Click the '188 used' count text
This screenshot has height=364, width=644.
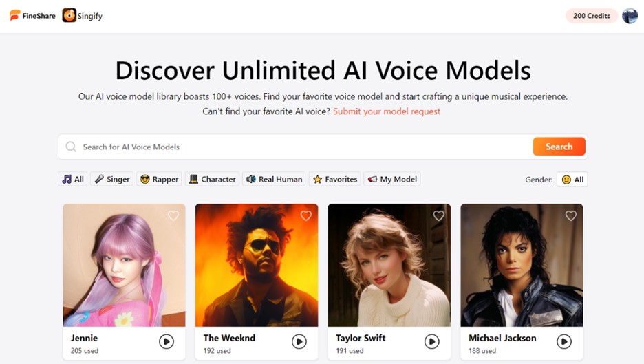pos(482,351)
